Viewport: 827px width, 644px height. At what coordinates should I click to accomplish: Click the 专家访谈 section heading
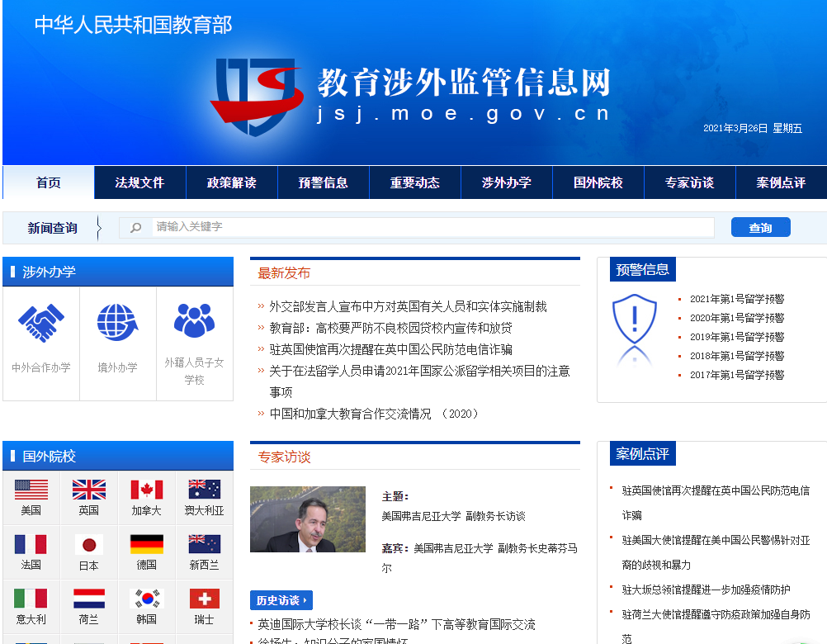click(284, 457)
